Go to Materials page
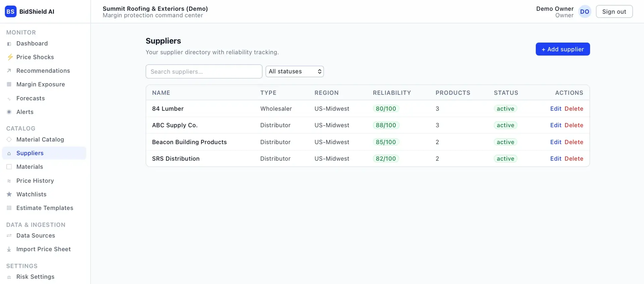This screenshot has height=284, width=644. tap(44, 167)
